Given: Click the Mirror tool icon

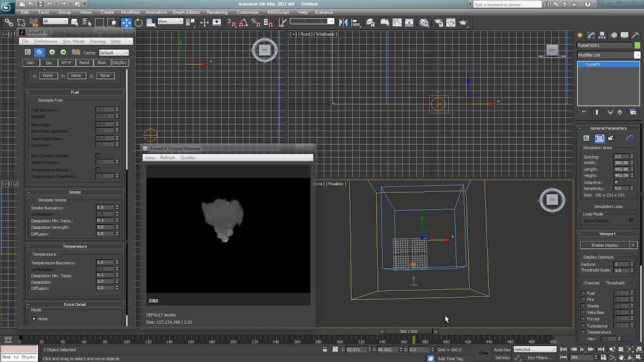Looking at the screenshot, I should click(x=343, y=22).
